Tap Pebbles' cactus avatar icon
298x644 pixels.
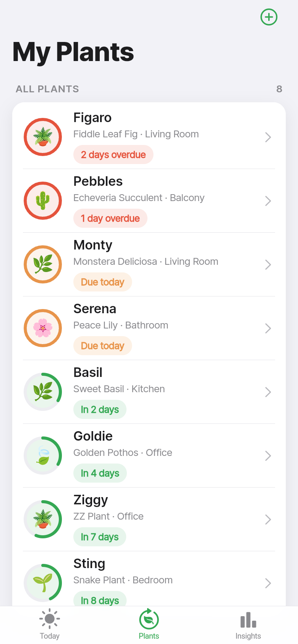click(43, 201)
